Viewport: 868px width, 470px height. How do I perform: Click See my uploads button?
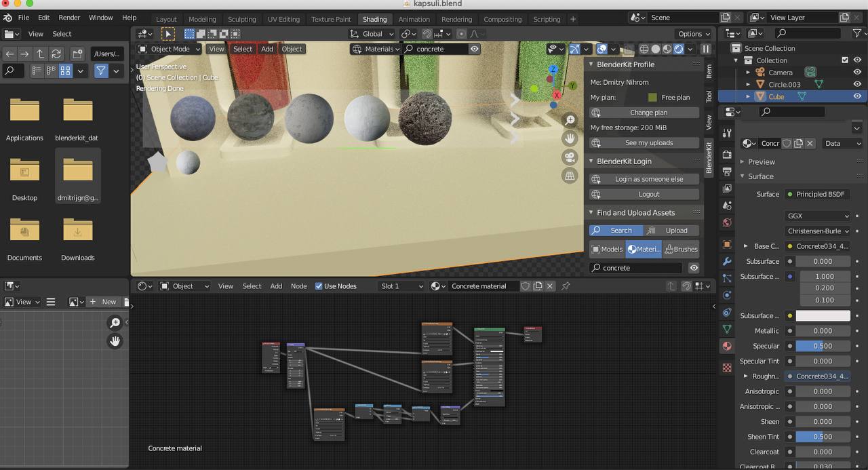tap(644, 143)
